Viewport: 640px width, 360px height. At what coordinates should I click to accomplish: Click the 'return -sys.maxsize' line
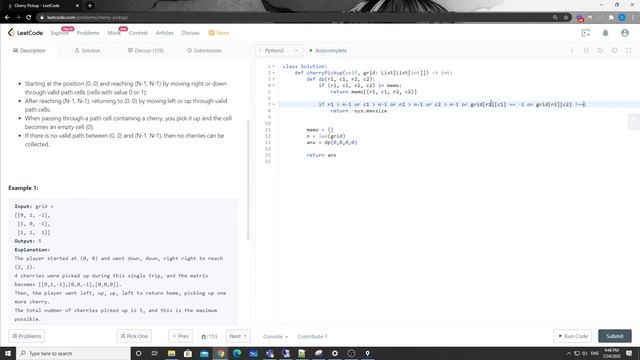pos(358,111)
